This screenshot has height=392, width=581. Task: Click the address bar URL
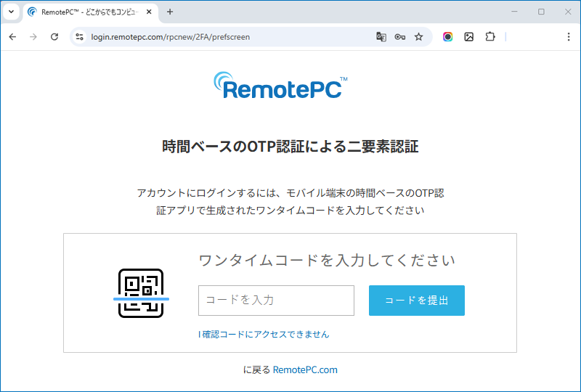(x=171, y=37)
